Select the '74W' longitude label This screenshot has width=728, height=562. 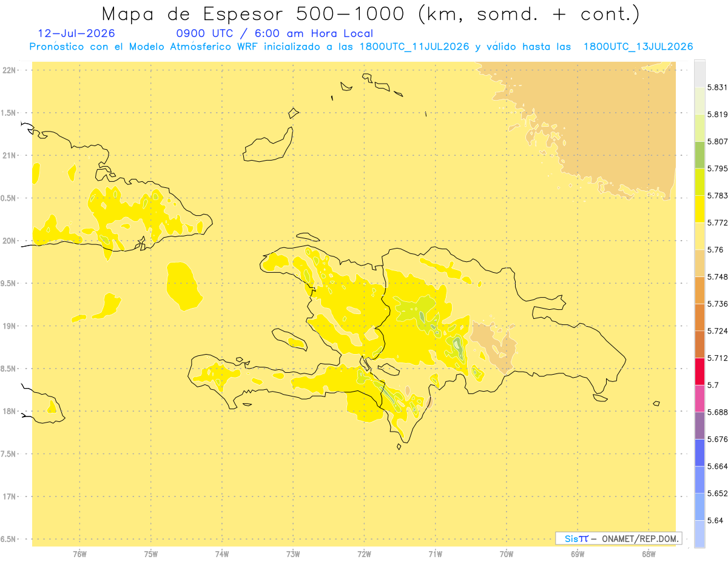222,554
